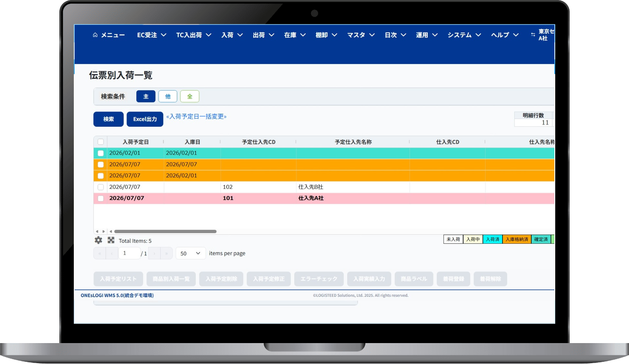The height and width of the screenshot is (364, 629).
Task: Select the 全 search condition button
Action: click(190, 96)
